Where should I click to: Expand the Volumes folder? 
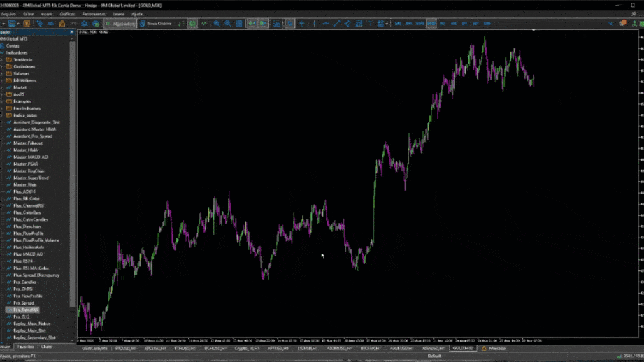(x=1, y=74)
